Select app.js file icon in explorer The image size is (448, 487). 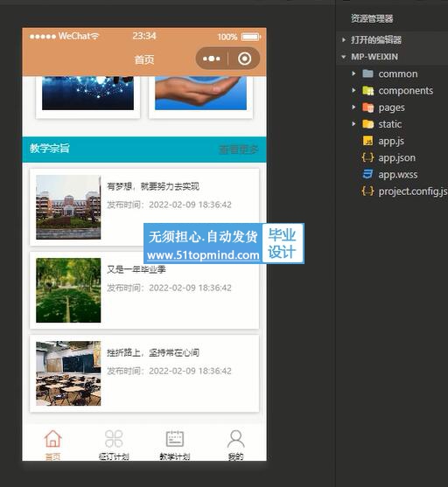coord(367,141)
